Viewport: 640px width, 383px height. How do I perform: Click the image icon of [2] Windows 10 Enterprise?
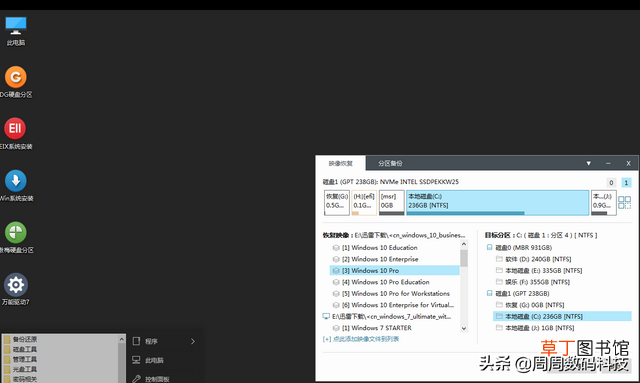pyautogui.click(x=336, y=259)
